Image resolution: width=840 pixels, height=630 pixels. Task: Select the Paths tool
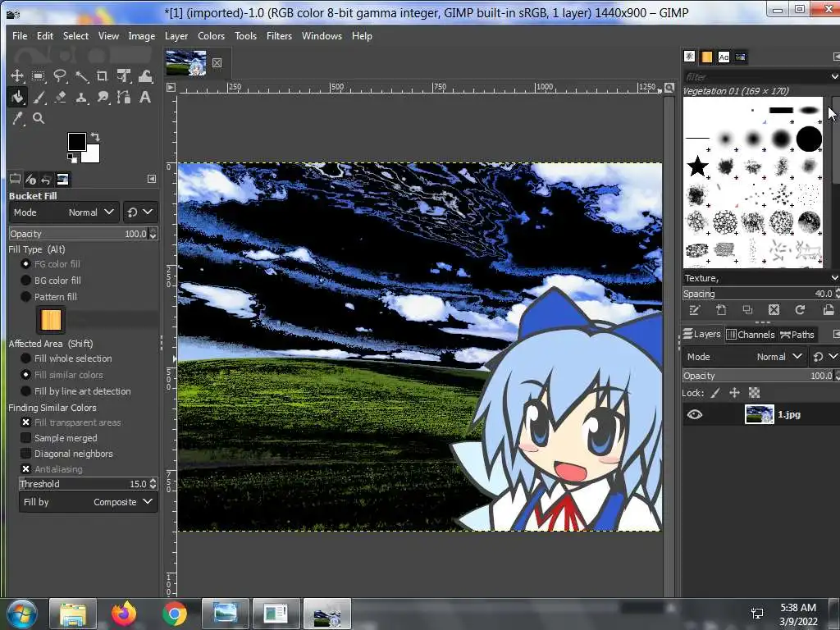124,97
